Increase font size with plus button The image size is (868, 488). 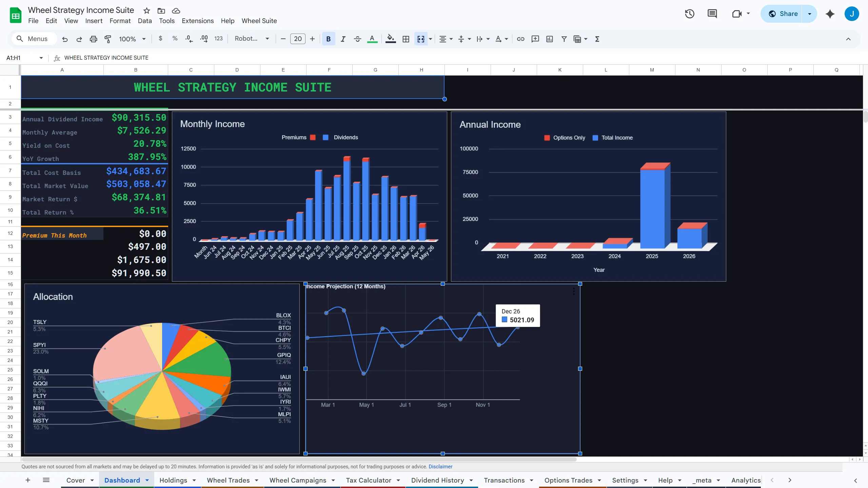pyautogui.click(x=312, y=39)
